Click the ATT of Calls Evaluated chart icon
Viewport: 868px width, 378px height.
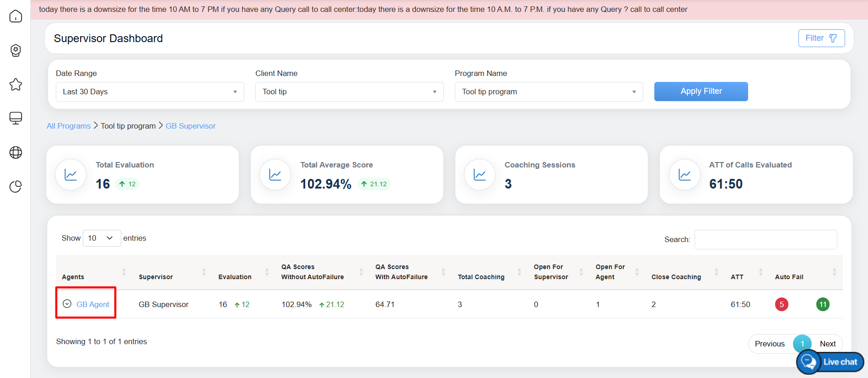tap(685, 175)
